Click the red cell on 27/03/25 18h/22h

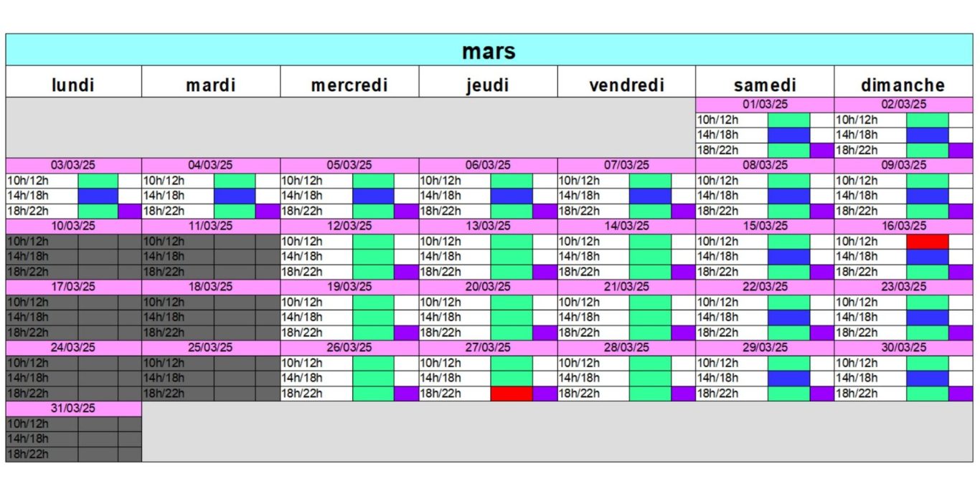pyautogui.click(x=512, y=393)
